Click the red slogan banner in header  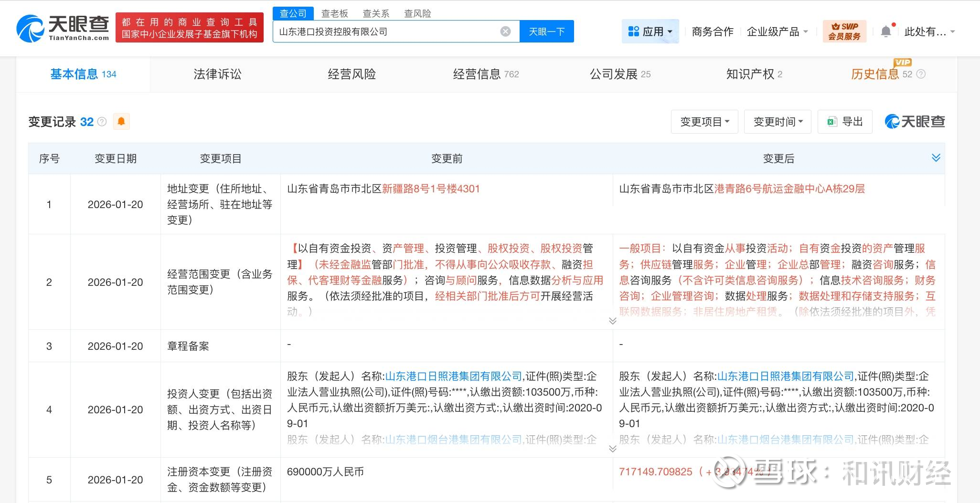(x=190, y=28)
